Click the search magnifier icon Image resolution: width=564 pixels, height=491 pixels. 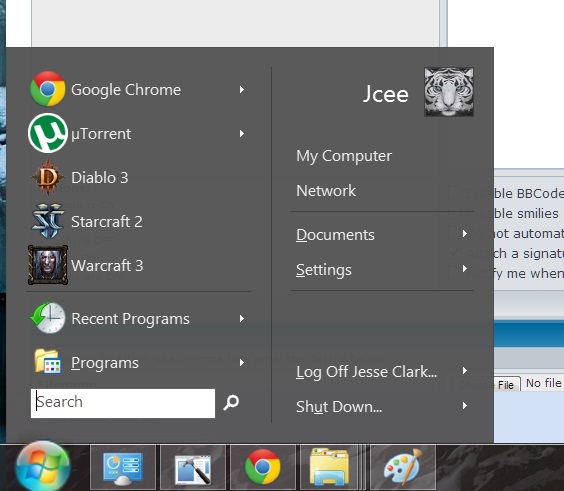click(x=231, y=402)
